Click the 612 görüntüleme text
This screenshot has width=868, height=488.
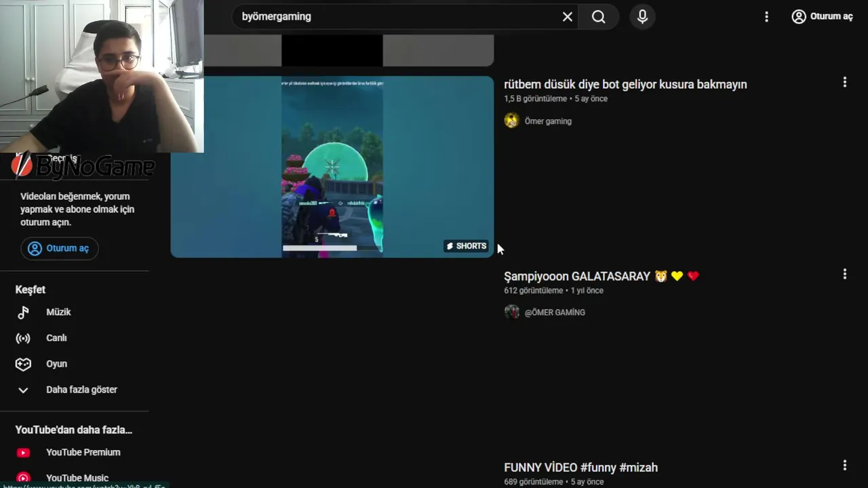534,291
